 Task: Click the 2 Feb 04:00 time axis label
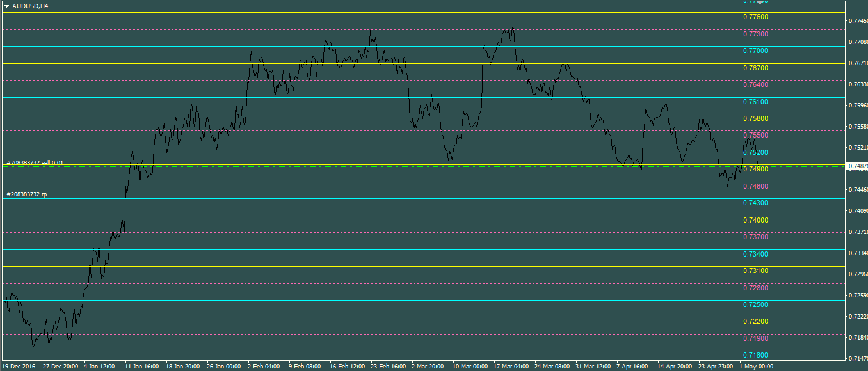click(x=264, y=367)
